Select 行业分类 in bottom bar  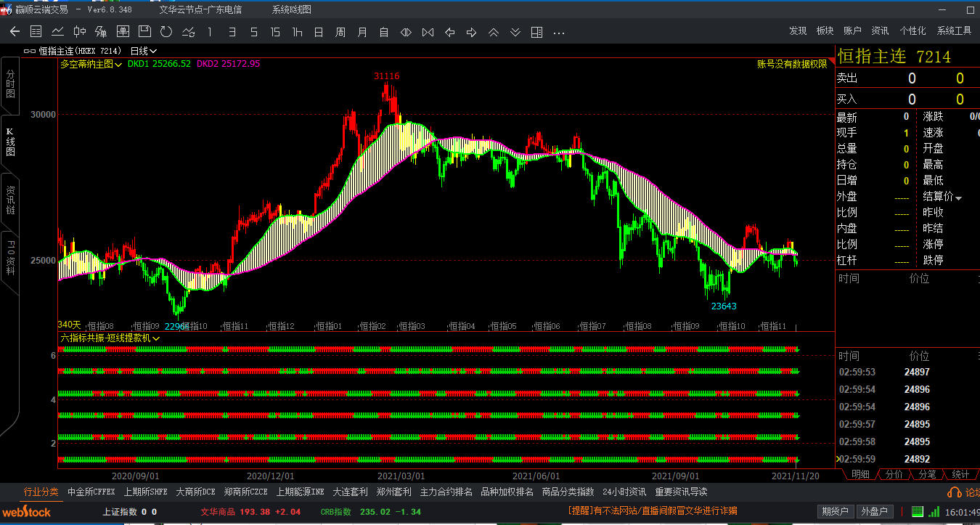(x=41, y=492)
